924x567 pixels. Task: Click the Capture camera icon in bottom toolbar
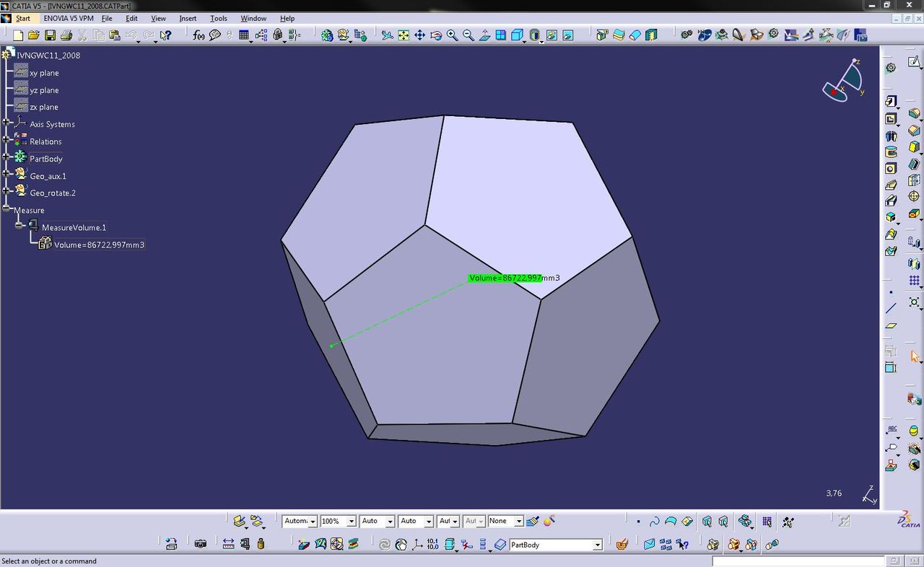201,544
